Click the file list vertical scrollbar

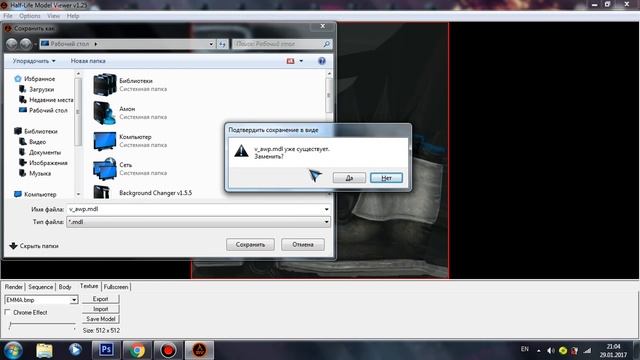pyautogui.click(x=329, y=95)
